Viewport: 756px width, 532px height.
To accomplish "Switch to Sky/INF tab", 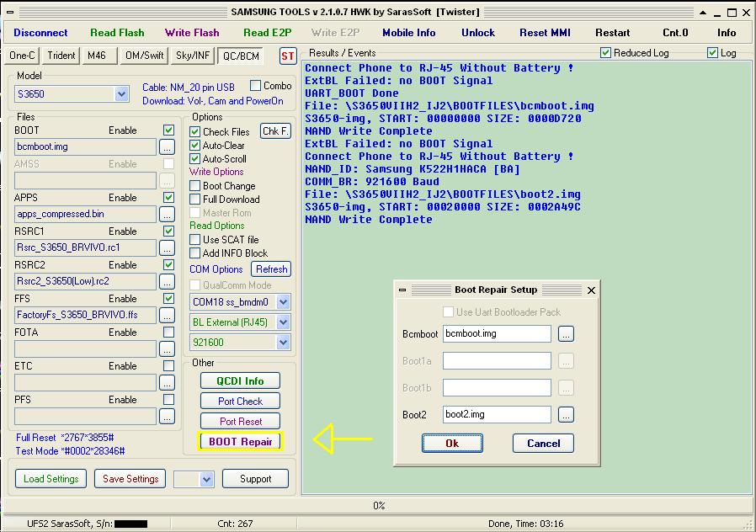I will (193, 56).
